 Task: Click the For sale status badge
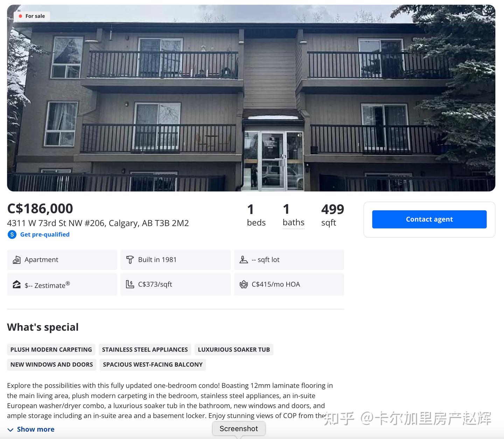coord(32,16)
